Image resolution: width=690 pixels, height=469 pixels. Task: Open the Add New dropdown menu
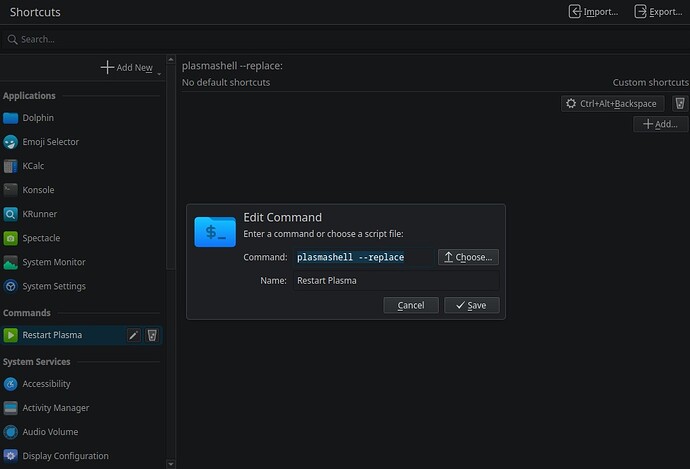click(131, 68)
